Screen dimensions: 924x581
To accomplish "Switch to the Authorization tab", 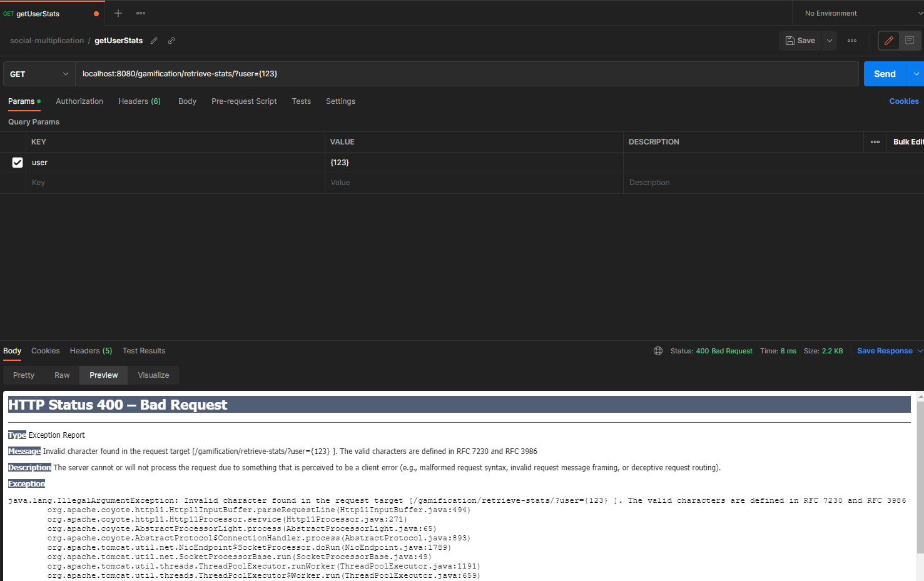I will point(79,101).
